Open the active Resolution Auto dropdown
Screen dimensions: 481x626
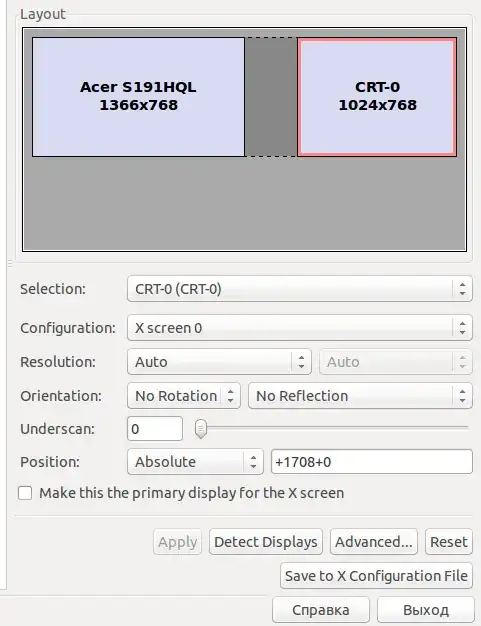pos(219,362)
